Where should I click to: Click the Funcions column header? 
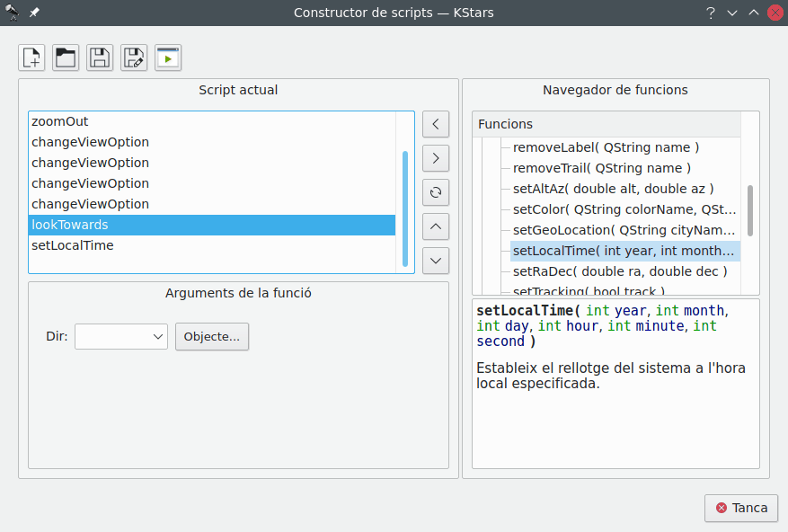[x=606, y=124]
